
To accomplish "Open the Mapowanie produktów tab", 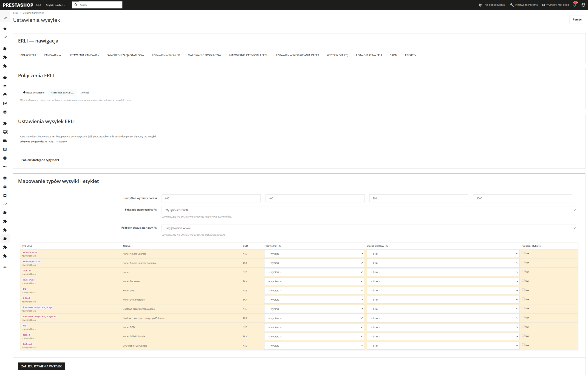I will (x=204, y=55).
